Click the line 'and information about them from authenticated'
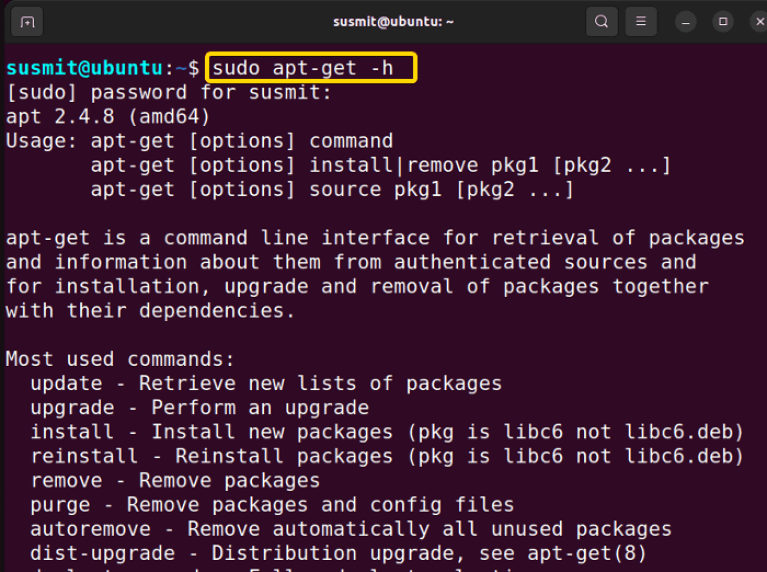 (x=351, y=262)
